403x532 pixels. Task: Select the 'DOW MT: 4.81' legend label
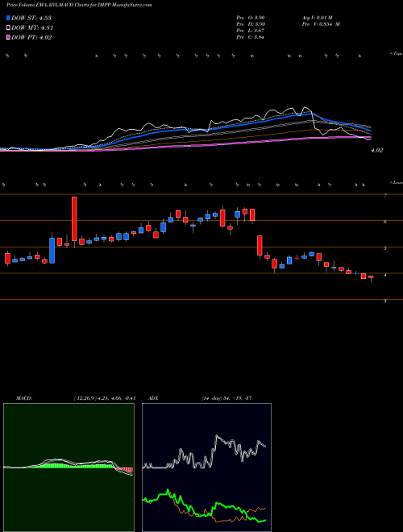tap(32, 28)
